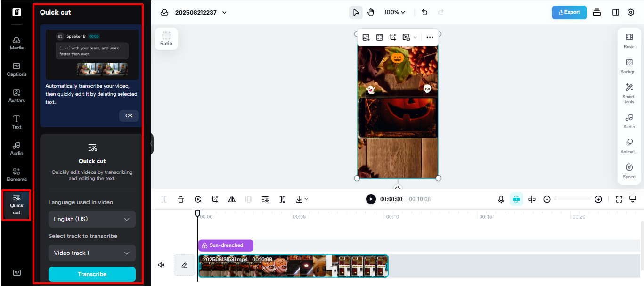Click the CapCut logo home icon
Viewport: 644px width, 286px height.
tap(16, 12)
